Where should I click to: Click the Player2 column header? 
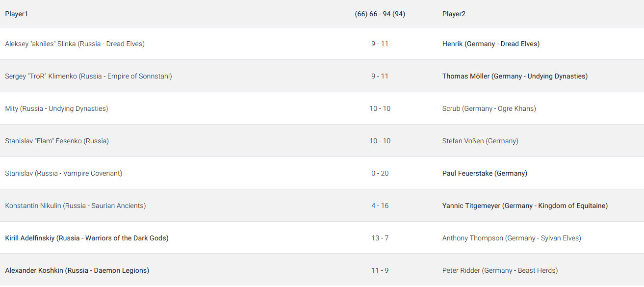coord(454,14)
